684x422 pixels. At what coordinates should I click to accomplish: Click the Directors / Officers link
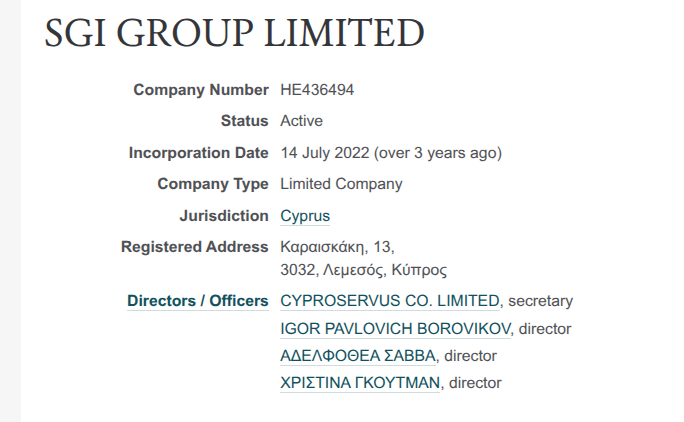click(197, 301)
